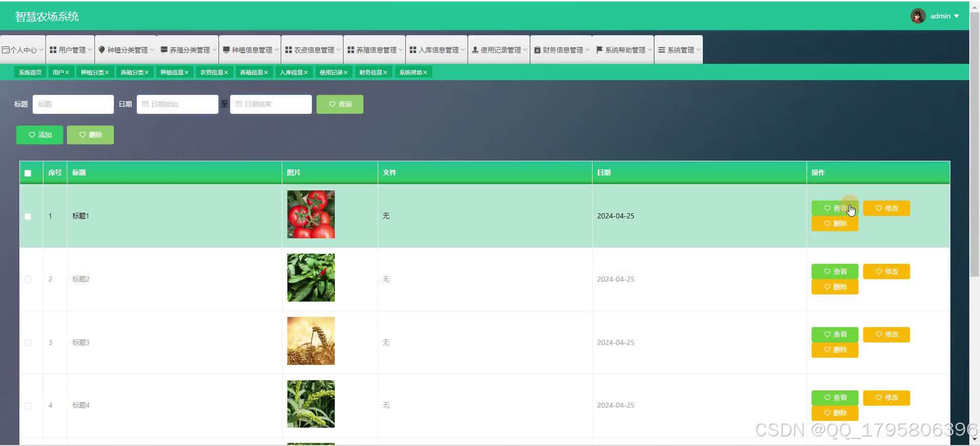Image resolution: width=980 pixels, height=446 pixels.
Task: Check the checkbox for row 标题2
Action: 28,280
